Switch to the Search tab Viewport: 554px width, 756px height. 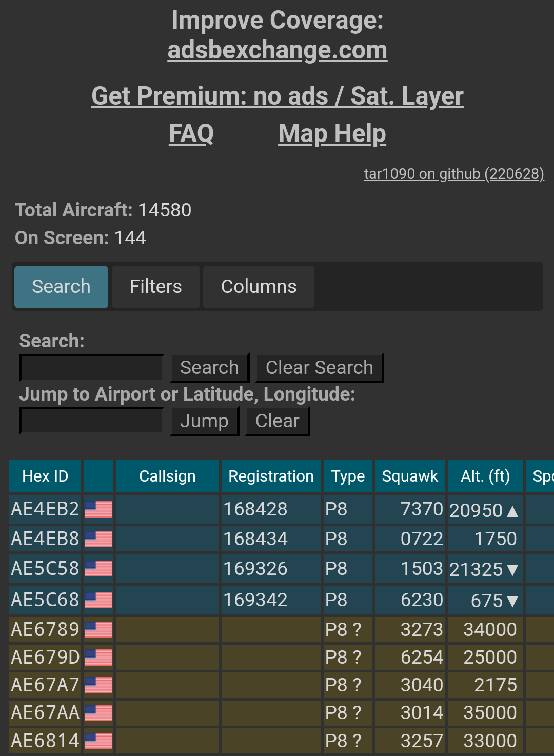pyautogui.click(x=61, y=287)
